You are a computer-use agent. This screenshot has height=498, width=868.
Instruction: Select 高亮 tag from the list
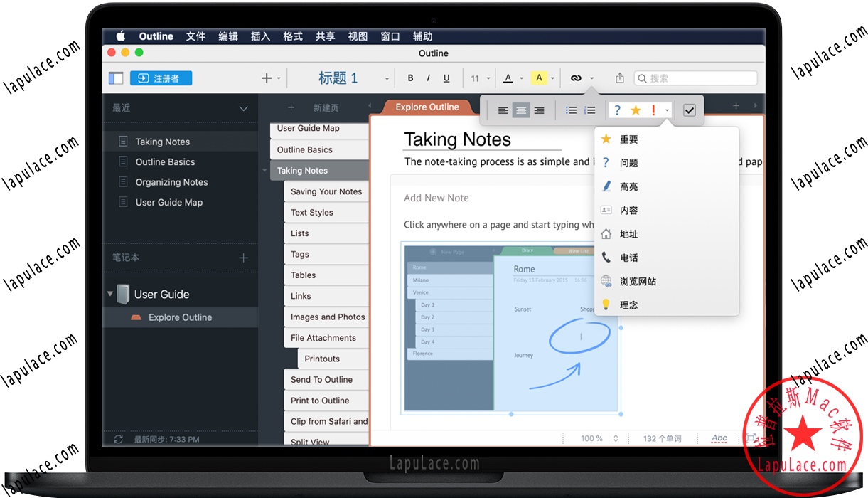[667, 186]
